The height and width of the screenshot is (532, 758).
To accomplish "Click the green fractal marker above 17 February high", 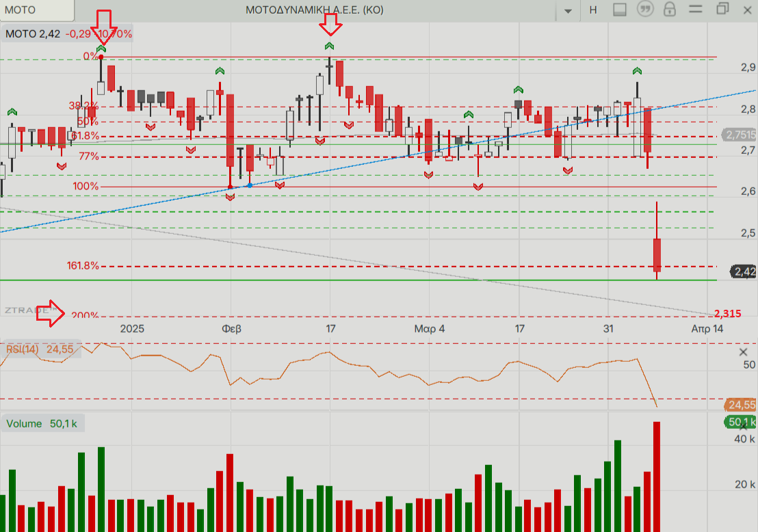I will 329,46.
